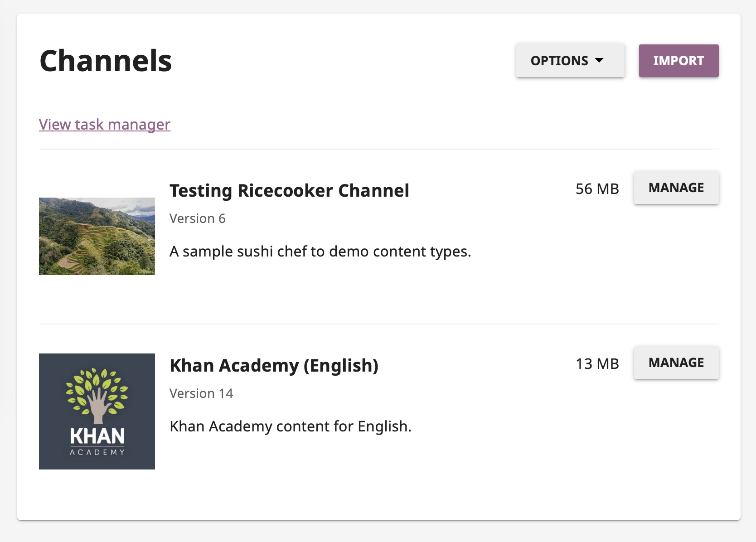Image resolution: width=756 pixels, height=542 pixels.
Task: Select the Testing Ricecooker Channel thumbnail
Action: [97, 236]
